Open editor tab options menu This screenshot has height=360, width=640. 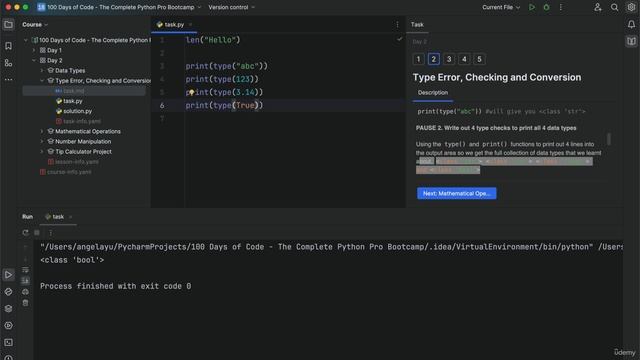pos(397,24)
